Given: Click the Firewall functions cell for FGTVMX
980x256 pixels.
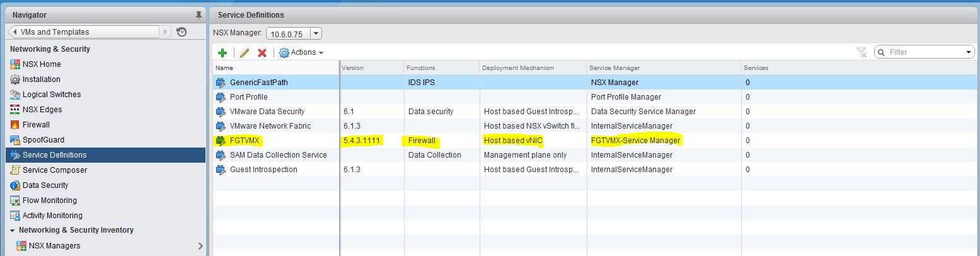Looking at the screenshot, I should click(x=422, y=141).
